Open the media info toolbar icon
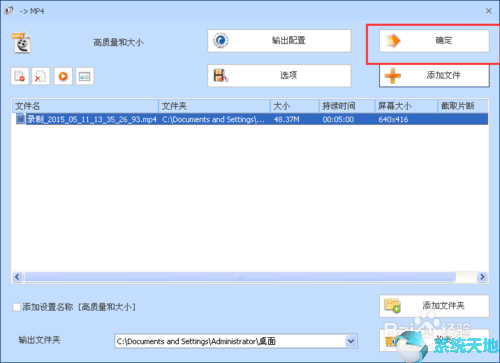Viewport: 500px width, 363px height. click(85, 76)
